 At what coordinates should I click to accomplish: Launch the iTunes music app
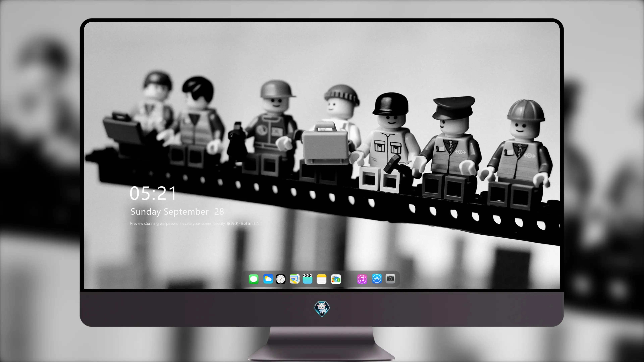(x=362, y=279)
